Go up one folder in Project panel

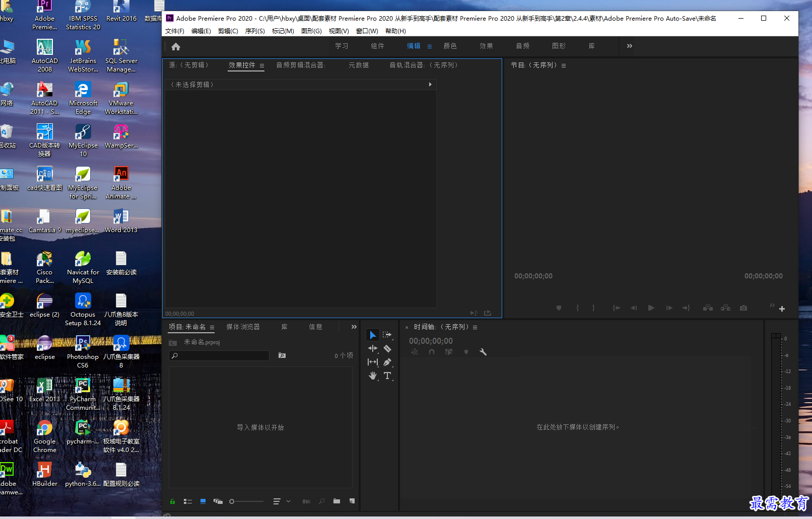(173, 342)
